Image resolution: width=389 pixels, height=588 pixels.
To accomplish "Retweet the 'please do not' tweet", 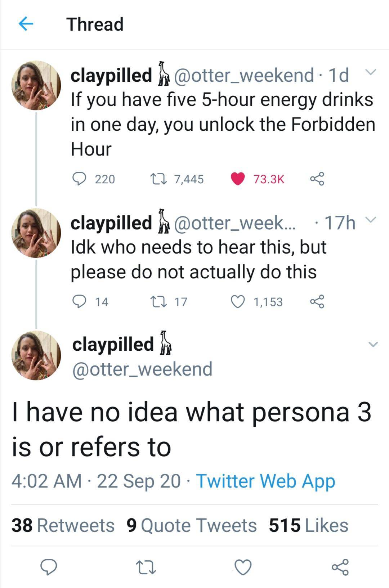I will [x=158, y=301].
